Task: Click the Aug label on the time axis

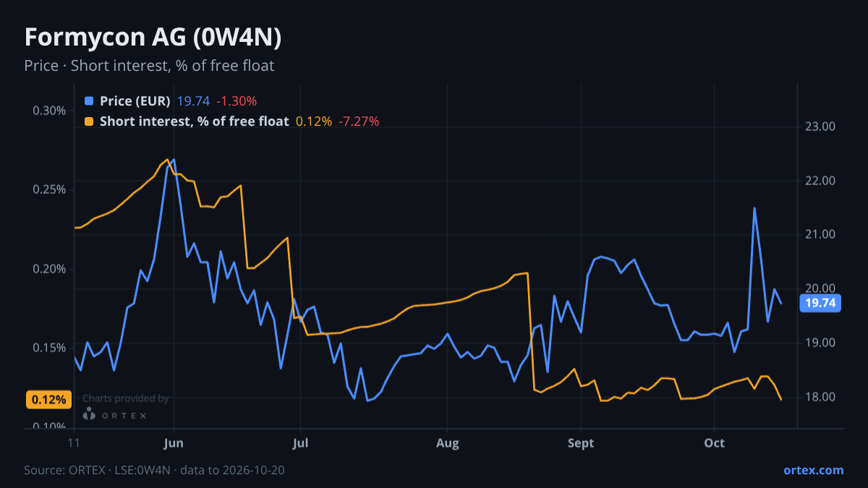Action: tap(448, 442)
